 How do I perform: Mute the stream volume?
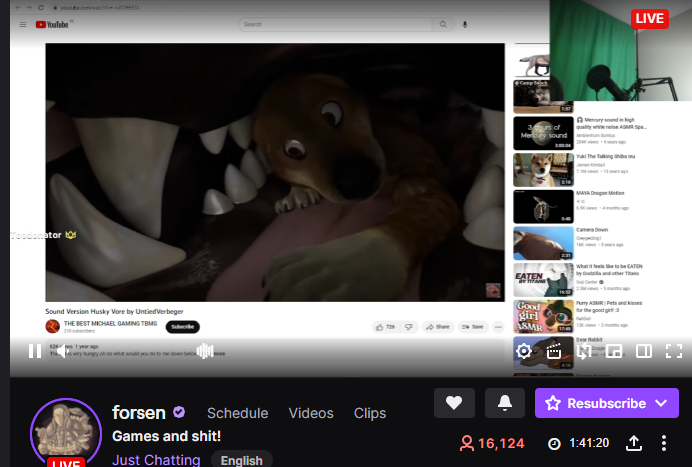(x=64, y=351)
